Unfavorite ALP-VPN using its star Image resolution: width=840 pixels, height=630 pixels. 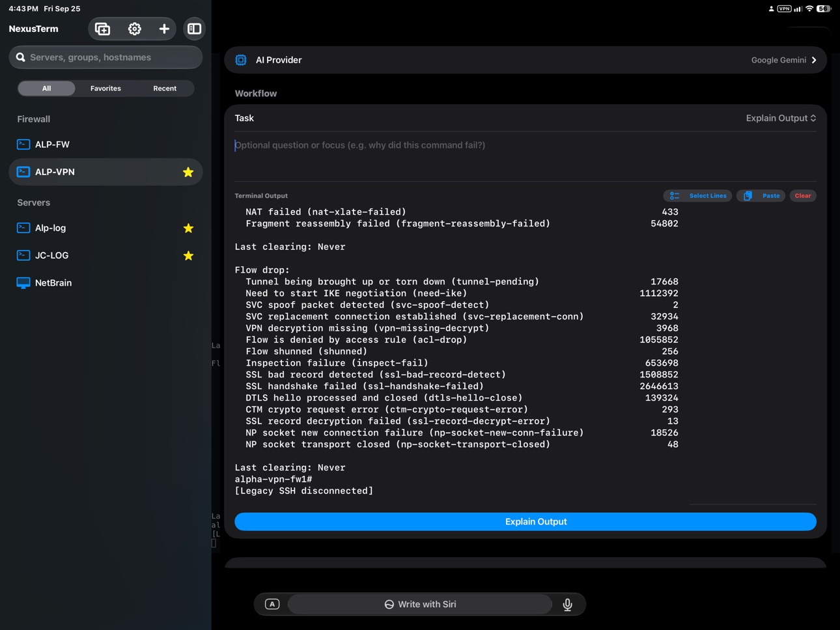pos(188,172)
